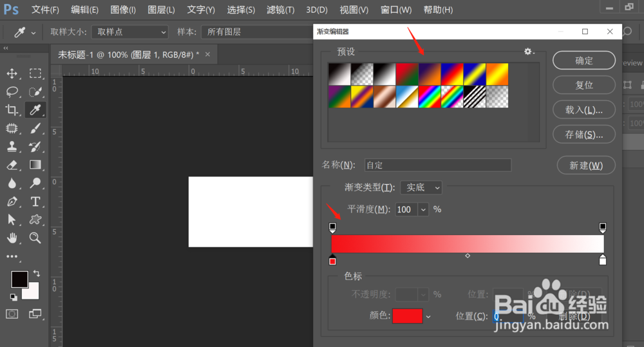Click the 载入(L)... load button
The width and height of the screenshot is (644, 347).
point(584,109)
